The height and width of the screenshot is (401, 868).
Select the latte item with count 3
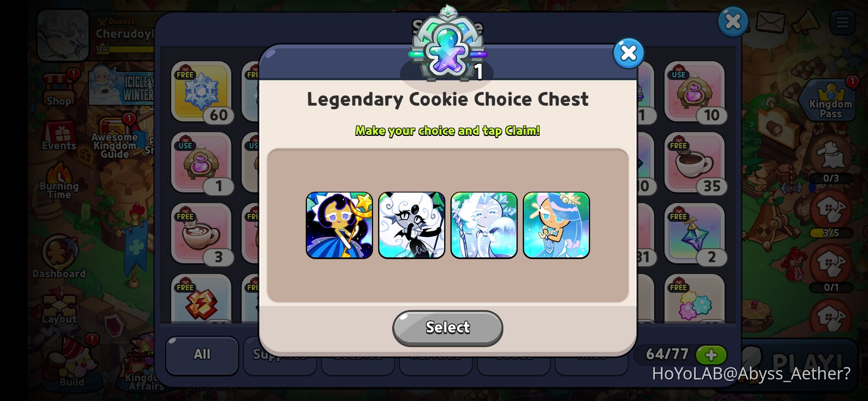point(201,234)
